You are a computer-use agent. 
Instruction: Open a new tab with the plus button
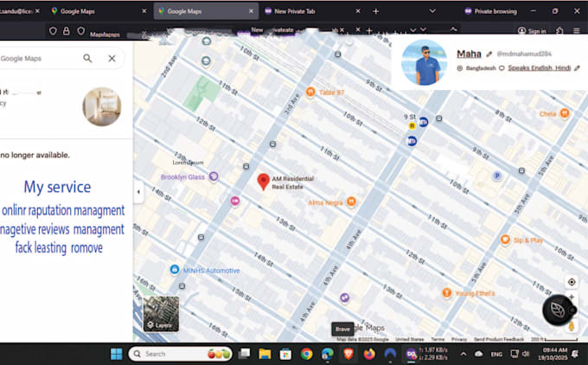pos(376,11)
